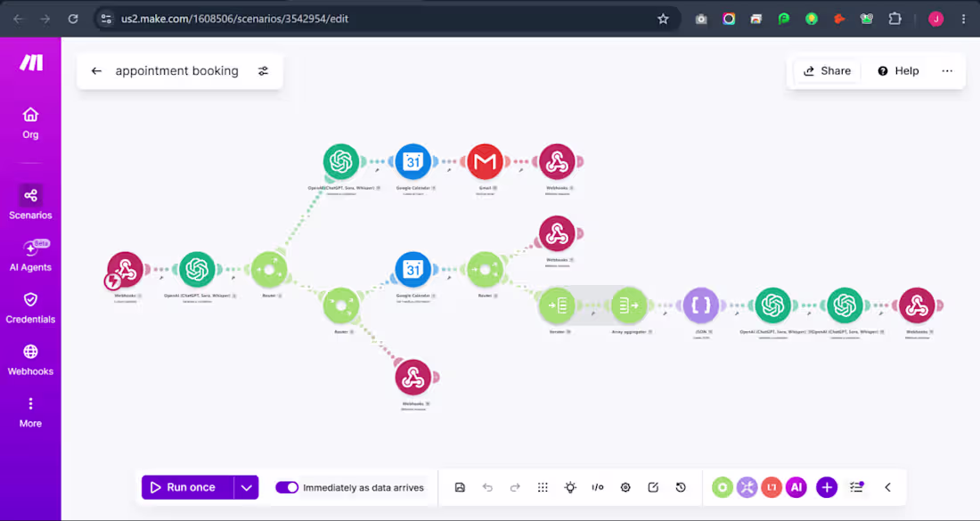
Task: Open the trigger Webhooks module with lightning badge
Action: click(x=125, y=270)
